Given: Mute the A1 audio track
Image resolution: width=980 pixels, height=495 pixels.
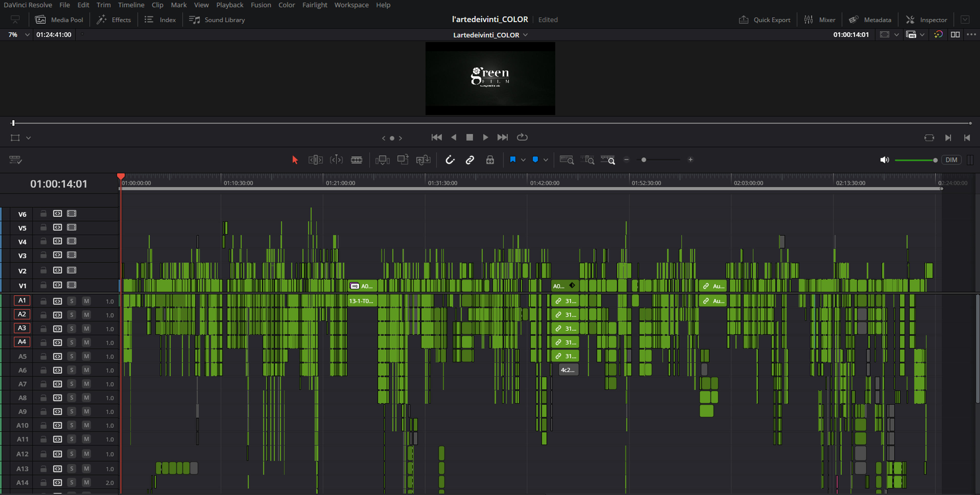Looking at the screenshot, I should [x=86, y=301].
